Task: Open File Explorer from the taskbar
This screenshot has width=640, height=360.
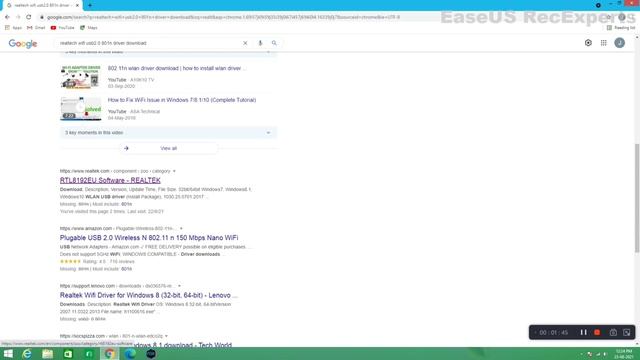Action: point(48,354)
